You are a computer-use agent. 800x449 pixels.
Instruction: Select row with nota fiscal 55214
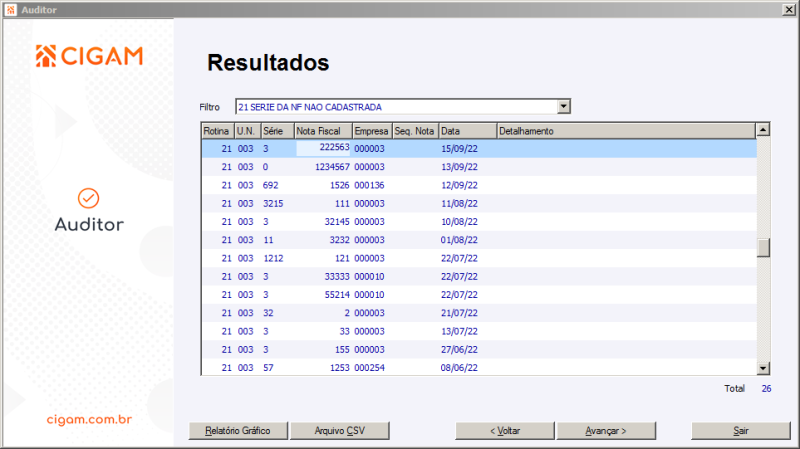point(479,295)
